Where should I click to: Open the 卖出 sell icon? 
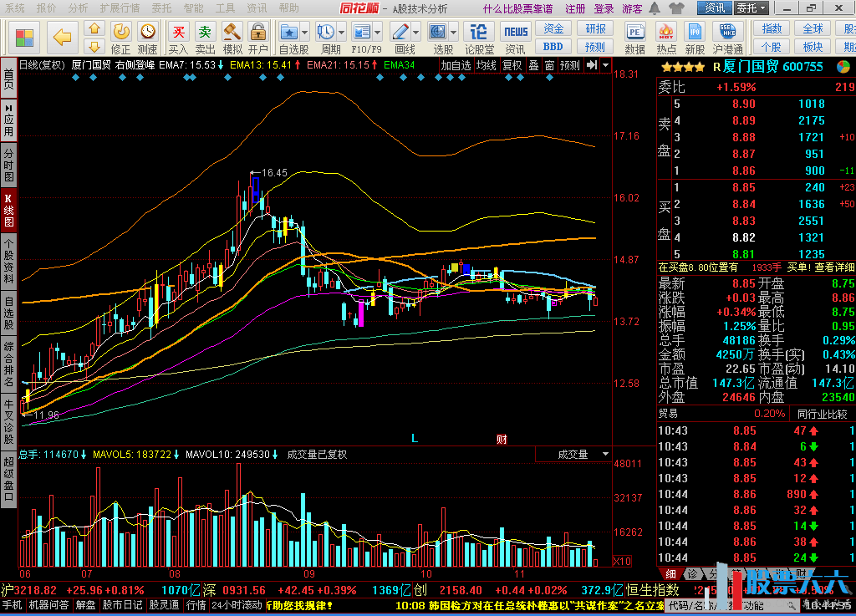(x=205, y=37)
